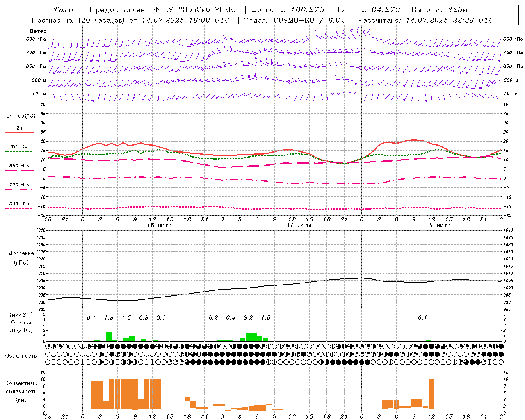Screen dimensions: 525x420
Task: Click the precipitation amount "3.2"
Action: (x=248, y=318)
